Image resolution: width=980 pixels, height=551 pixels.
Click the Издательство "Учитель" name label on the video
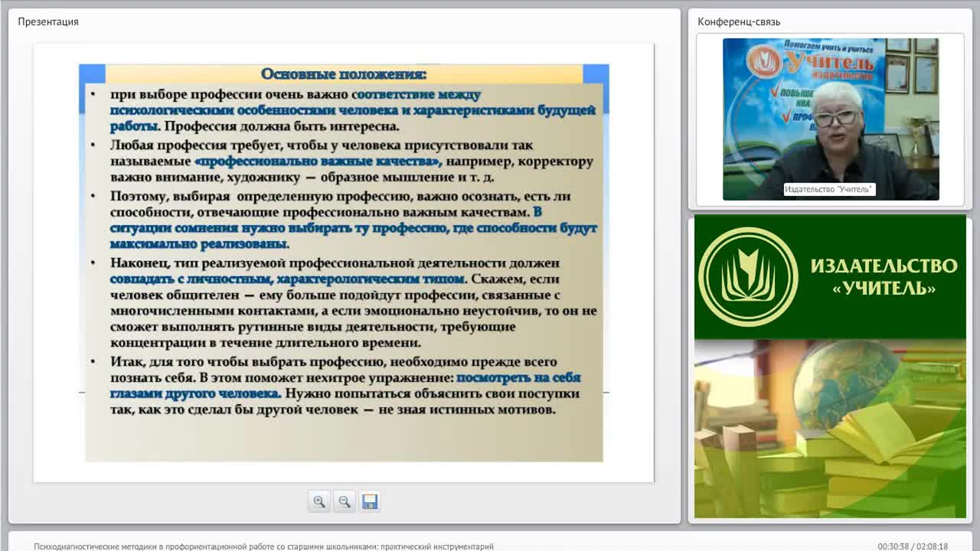829,189
